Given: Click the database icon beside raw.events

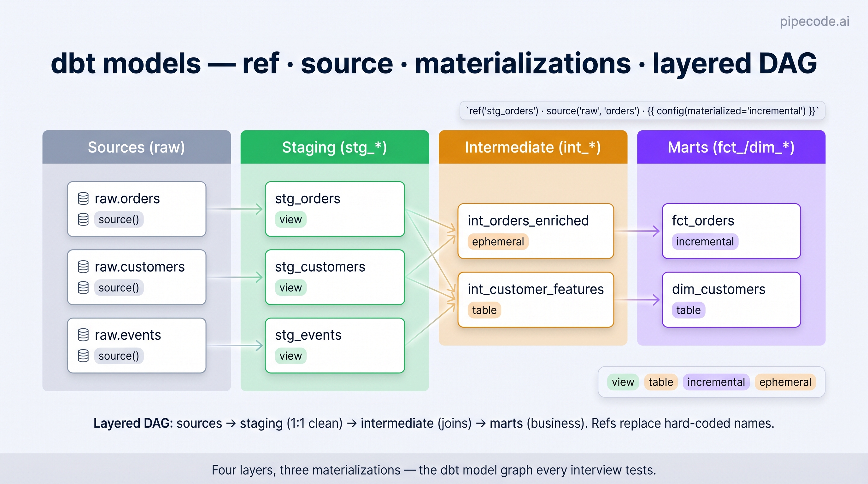Looking at the screenshot, I should (x=83, y=335).
